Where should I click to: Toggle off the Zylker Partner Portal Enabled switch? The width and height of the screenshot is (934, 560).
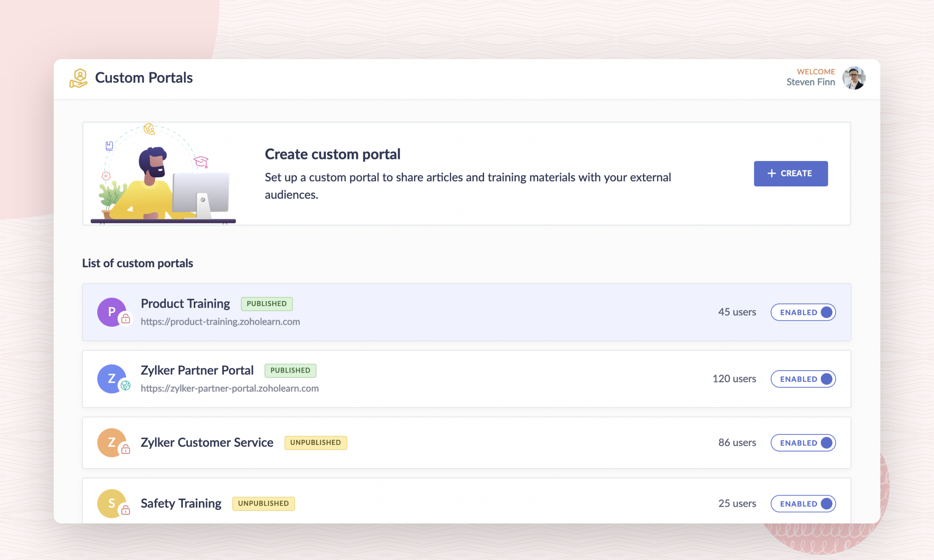803,379
